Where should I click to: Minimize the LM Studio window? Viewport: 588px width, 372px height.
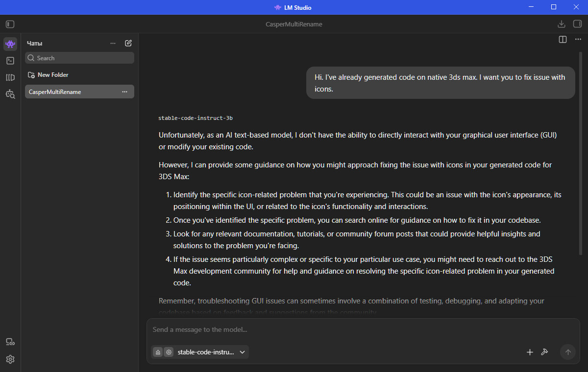[x=532, y=7]
